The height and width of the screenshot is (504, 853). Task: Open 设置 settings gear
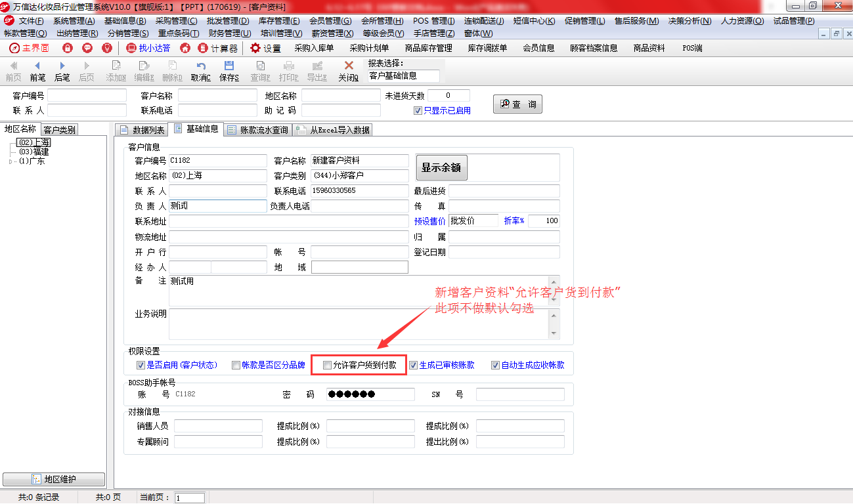pyautogui.click(x=265, y=48)
